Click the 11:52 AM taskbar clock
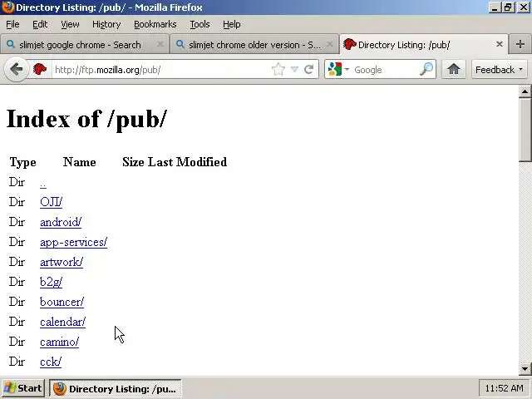Viewport: 532px width, 399px height. click(x=504, y=388)
